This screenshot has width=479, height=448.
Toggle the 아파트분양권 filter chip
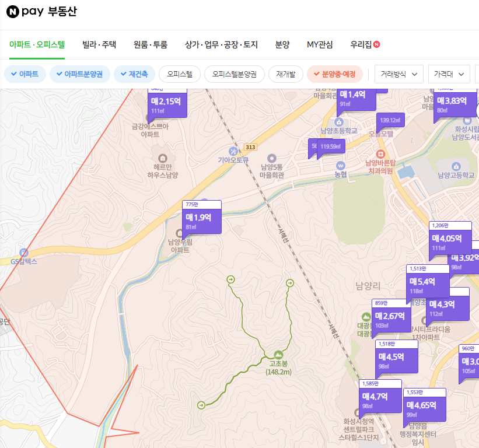pyautogui.click(x=80, y=74)
